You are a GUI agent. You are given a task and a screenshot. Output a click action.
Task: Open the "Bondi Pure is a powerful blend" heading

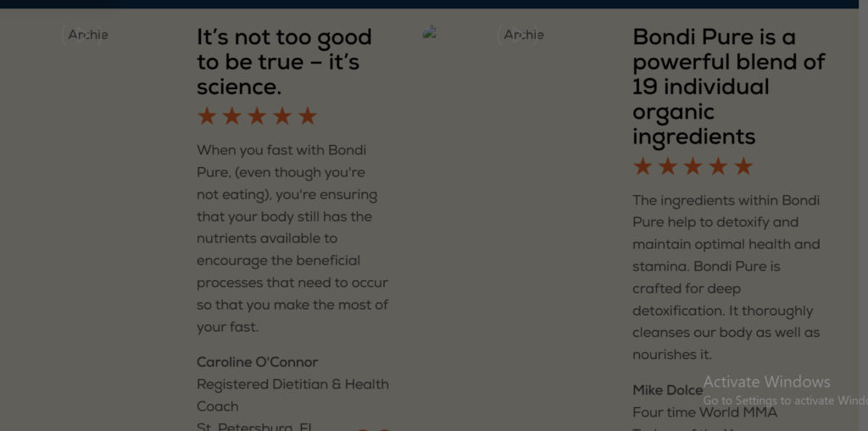(x=728, y=87)
